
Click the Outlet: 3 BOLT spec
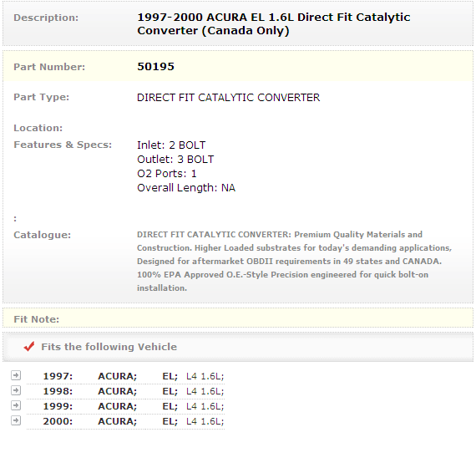[175, 160]
